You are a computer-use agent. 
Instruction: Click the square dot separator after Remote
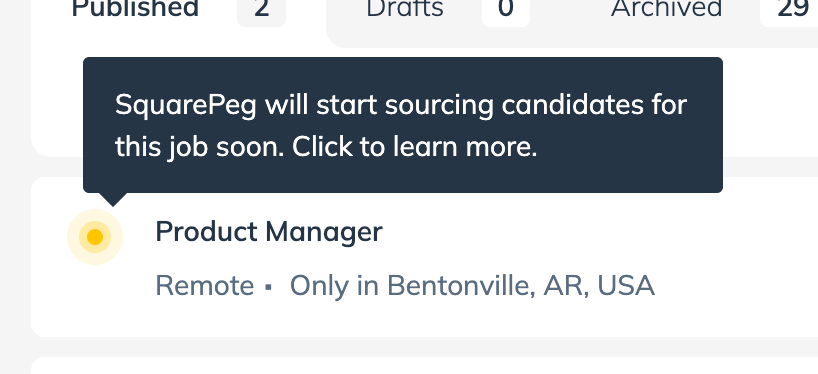[268, 286]
